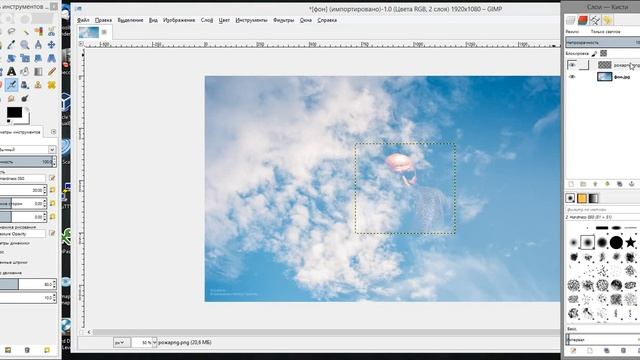Duplicate the layer button

pos(619,184)
